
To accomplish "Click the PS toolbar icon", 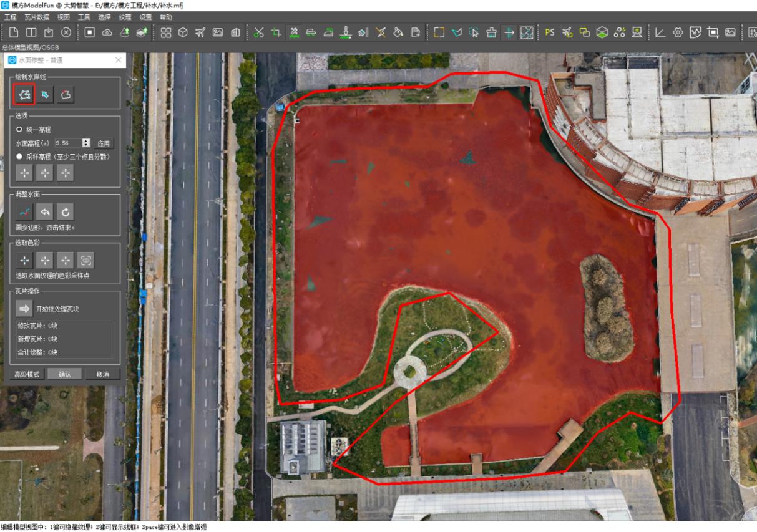I will tap(550, 32).
